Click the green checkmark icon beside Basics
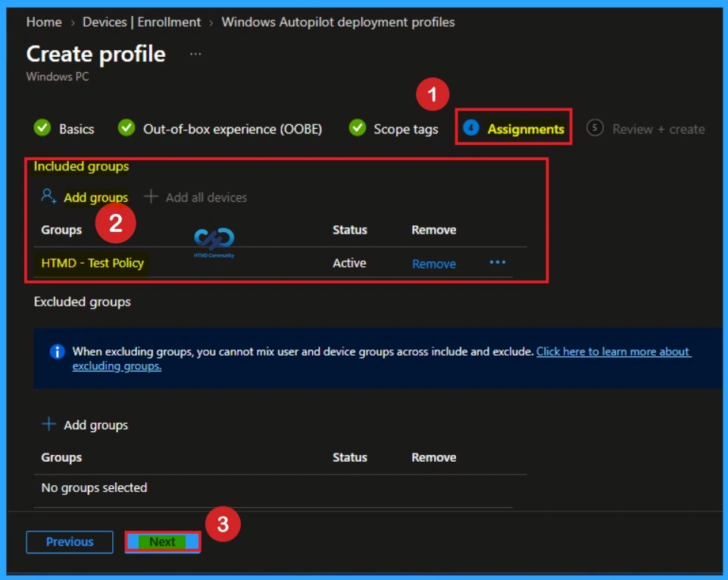This screenshot has width=728, height=580. (x=42, y=127)
